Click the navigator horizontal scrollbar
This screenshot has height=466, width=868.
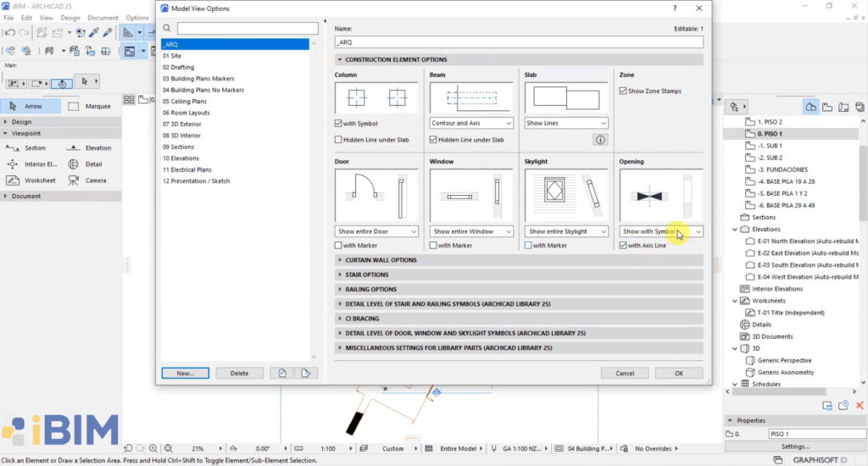[791, 391]
